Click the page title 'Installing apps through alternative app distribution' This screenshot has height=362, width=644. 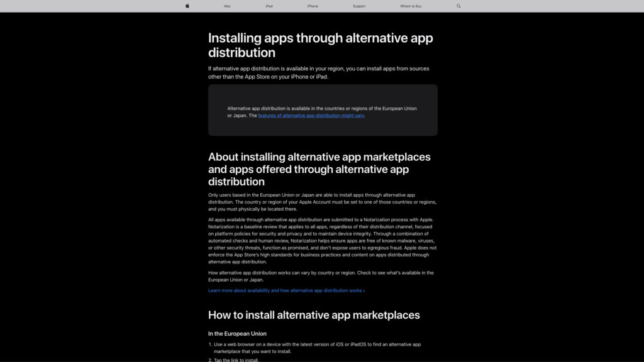pyautogui.click(x=320, y=45)
